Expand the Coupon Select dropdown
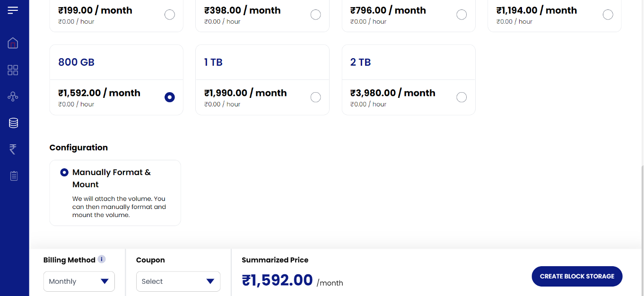The width and height of the screenshot is (644, 296). (x=178, y=281)
